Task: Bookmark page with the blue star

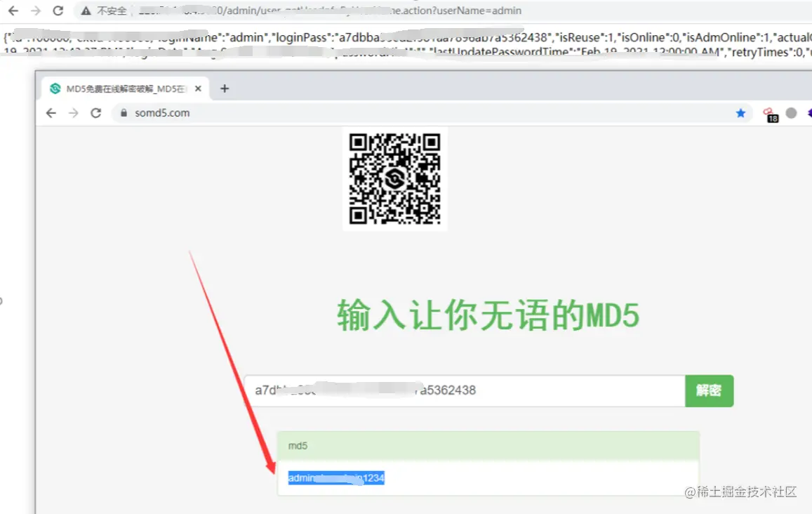Action: pyautogui.click(x=740, y=113)
